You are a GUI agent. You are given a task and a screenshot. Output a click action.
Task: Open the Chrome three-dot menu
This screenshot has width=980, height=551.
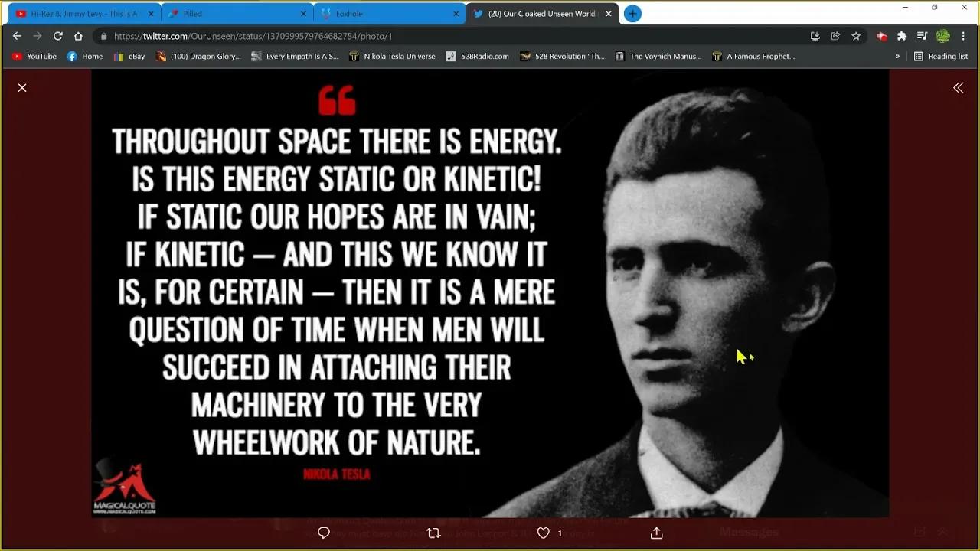[x=962, y=35]
